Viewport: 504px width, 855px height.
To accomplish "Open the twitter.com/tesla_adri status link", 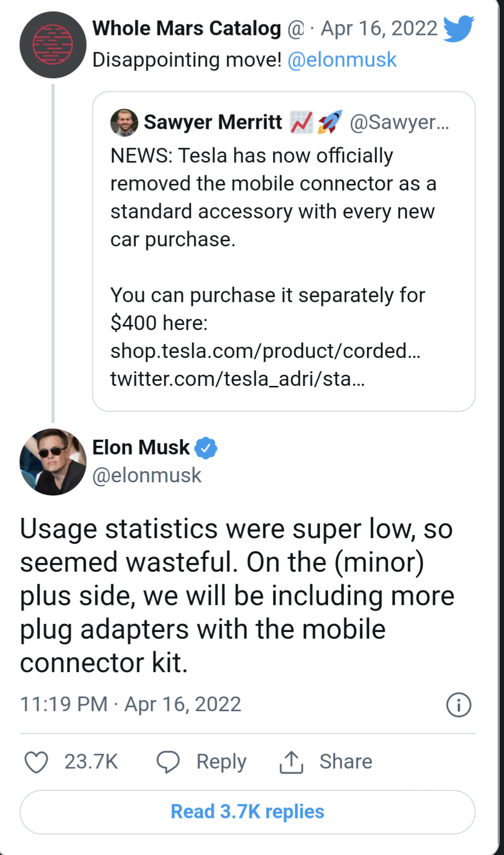I will pos(238,379).
